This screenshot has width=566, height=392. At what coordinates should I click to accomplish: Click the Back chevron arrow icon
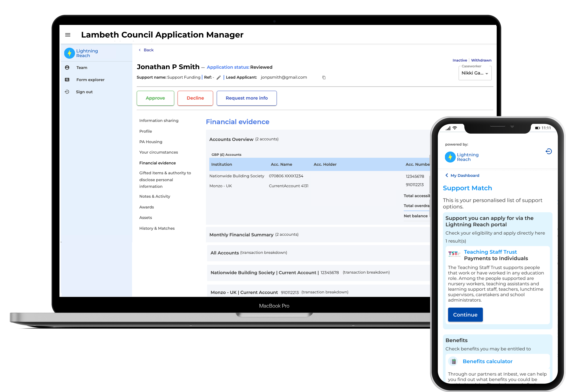tap(140, 50)
